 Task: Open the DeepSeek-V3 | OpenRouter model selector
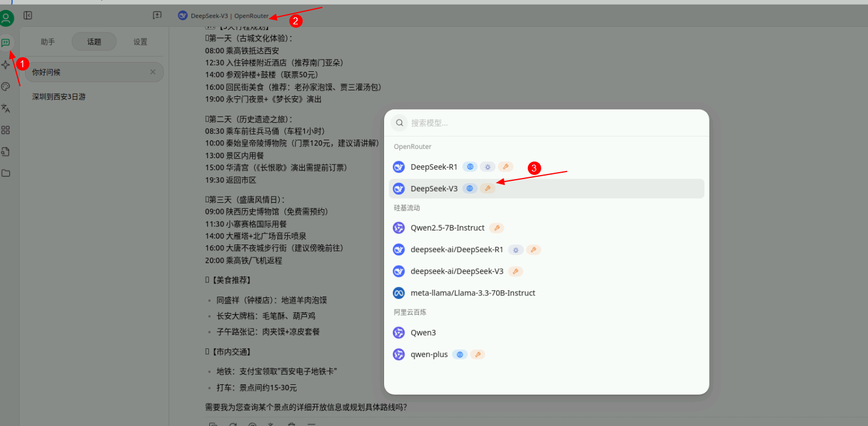tap(223, 16)
